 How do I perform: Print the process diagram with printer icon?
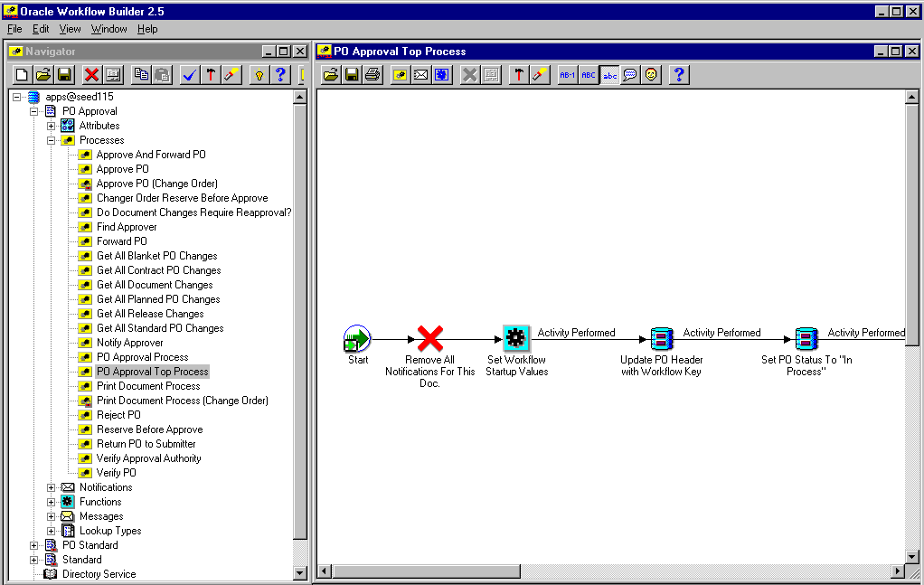(x=372, y=75)
